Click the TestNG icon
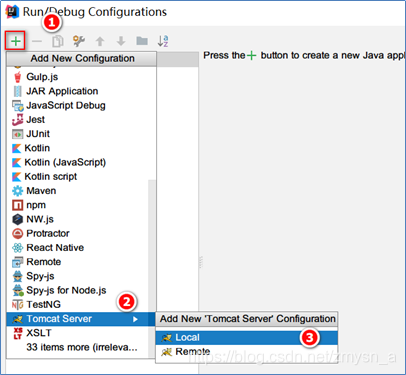 pyautogui.click(x=17, y=305)
